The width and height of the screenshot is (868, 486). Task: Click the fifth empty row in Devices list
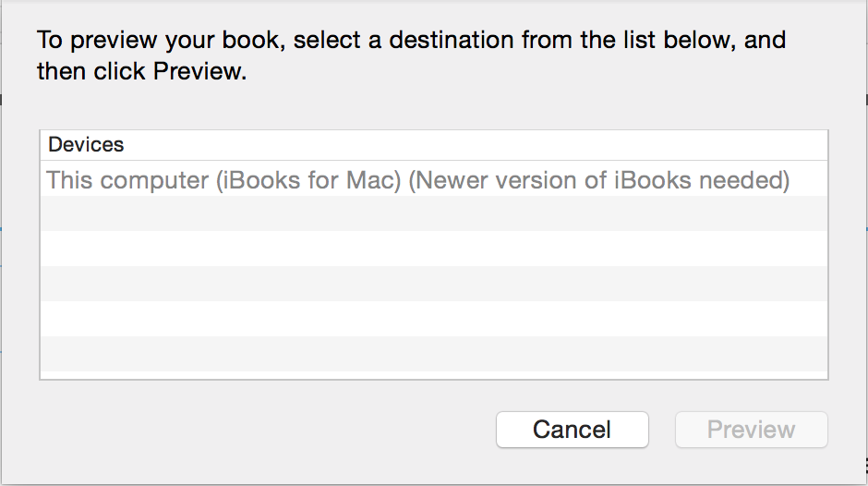[x=434, y=354]
